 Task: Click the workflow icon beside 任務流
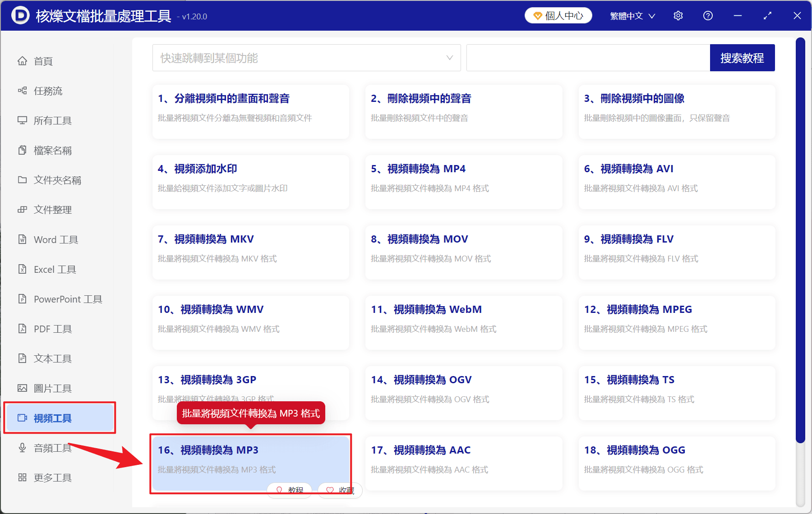click(x=22, y=91)
